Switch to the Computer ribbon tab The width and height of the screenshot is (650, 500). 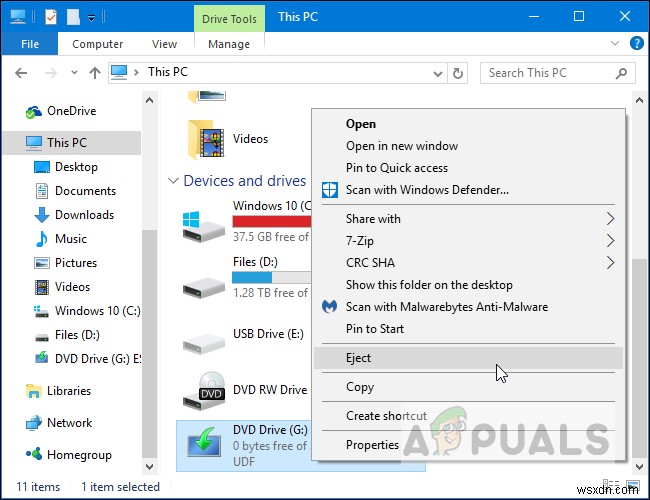tap(97, 44)
